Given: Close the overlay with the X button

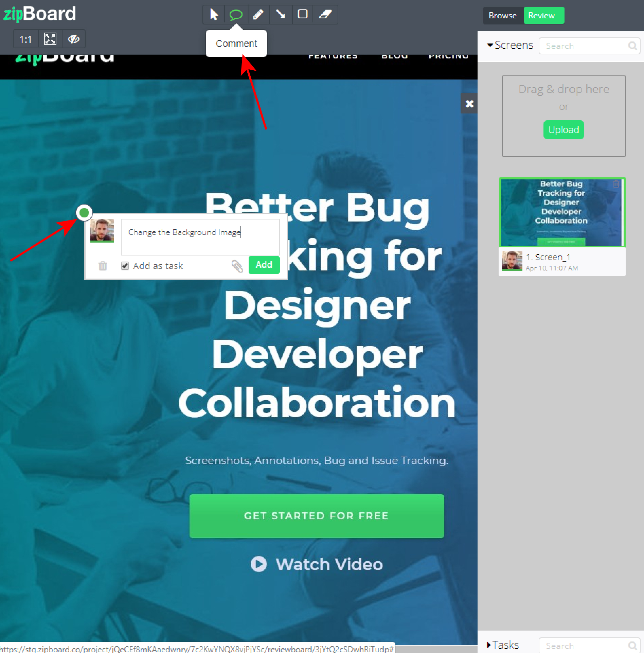Looking at the screenshot, I should pyautogui.click(x=469, y=104).
